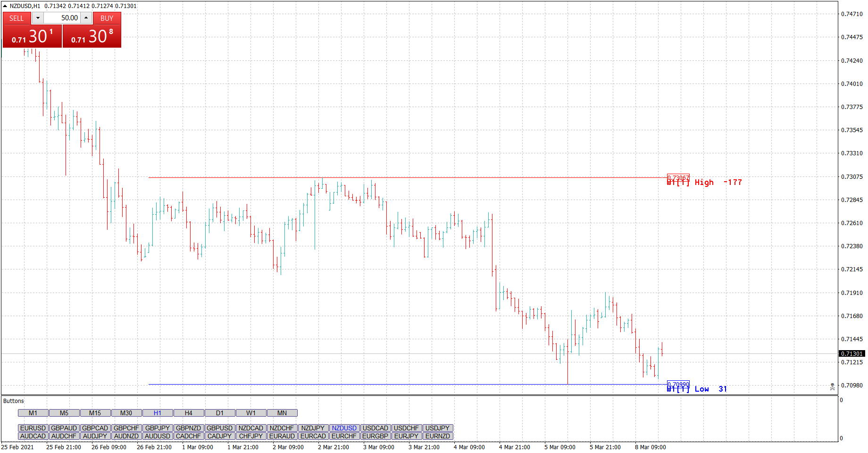Load the CHFJPY chart
Image resolution: width=868 pixels, height=453 pixels.
click(x=251, y=436)
